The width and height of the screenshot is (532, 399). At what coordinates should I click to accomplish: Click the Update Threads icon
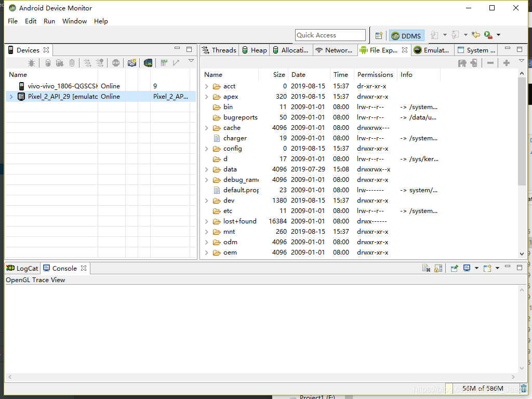pos(87,63)
